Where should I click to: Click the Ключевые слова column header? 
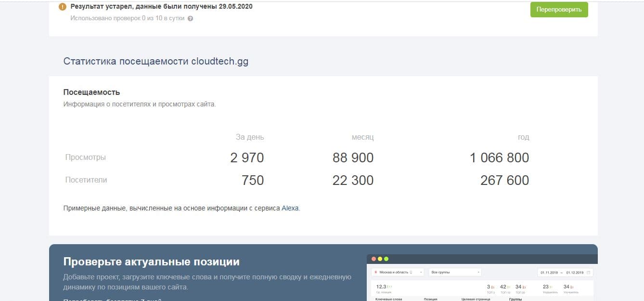388,299
